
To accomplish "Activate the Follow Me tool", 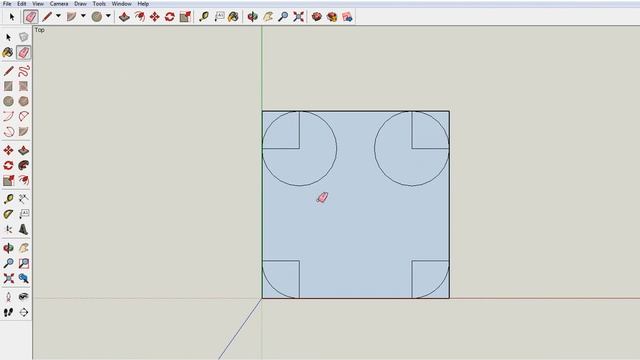I will [x=24, y=165].
